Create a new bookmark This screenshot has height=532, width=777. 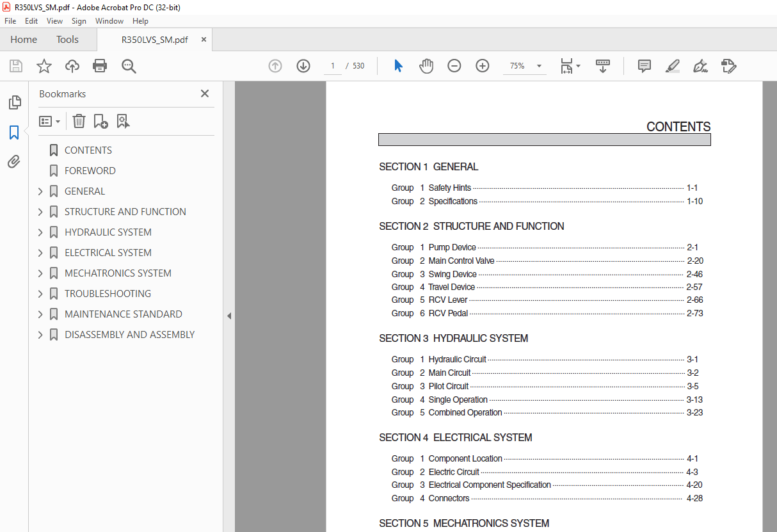100,121
